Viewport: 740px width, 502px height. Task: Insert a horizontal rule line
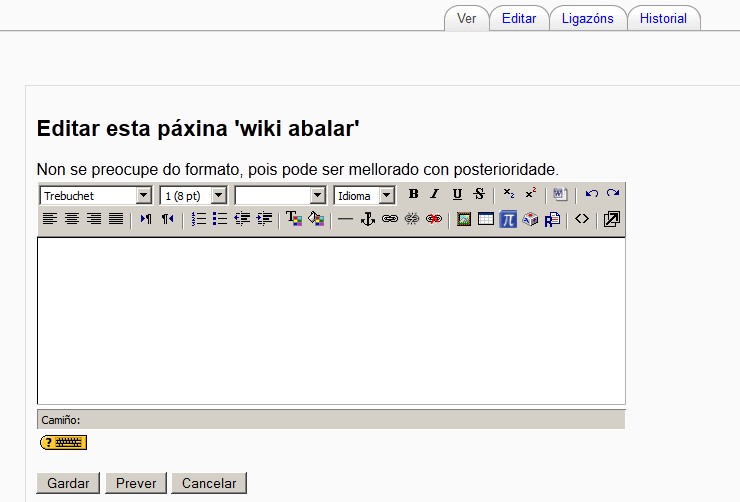click(346, 219)
